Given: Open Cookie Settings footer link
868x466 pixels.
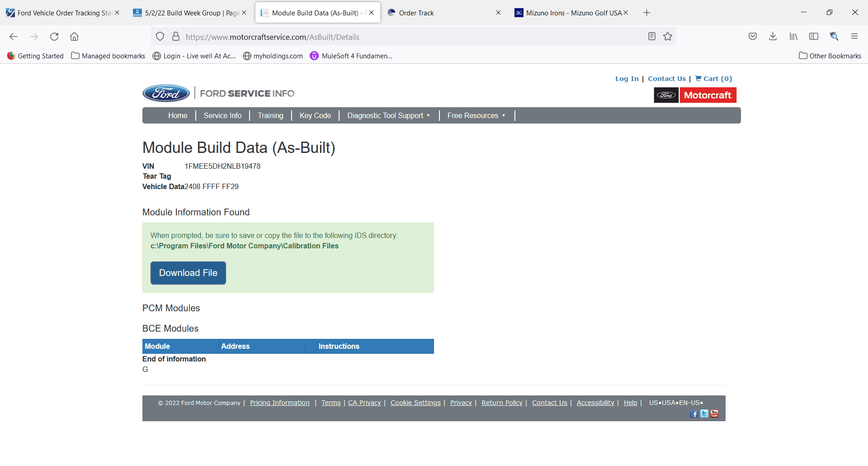Looking at the screenshot, I should (x=415, y=403).
